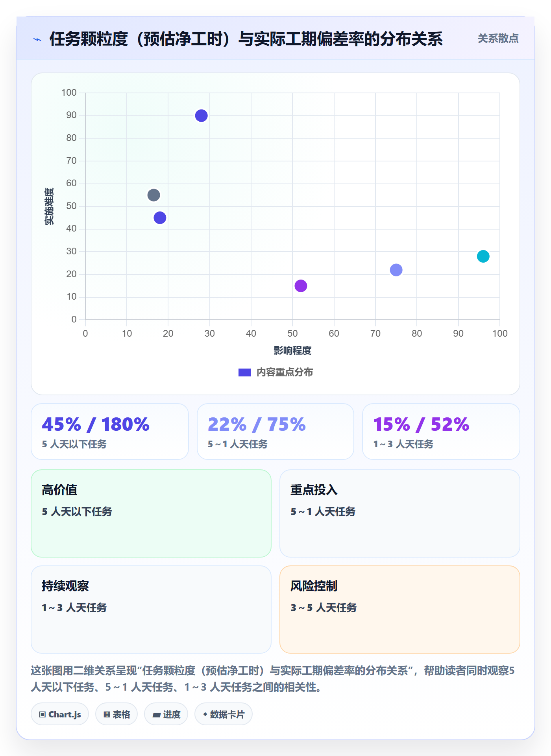Click the Chart.js chip icon
Image resolution: width=551 pixels, height=756 pixels.
pos(43,714)
